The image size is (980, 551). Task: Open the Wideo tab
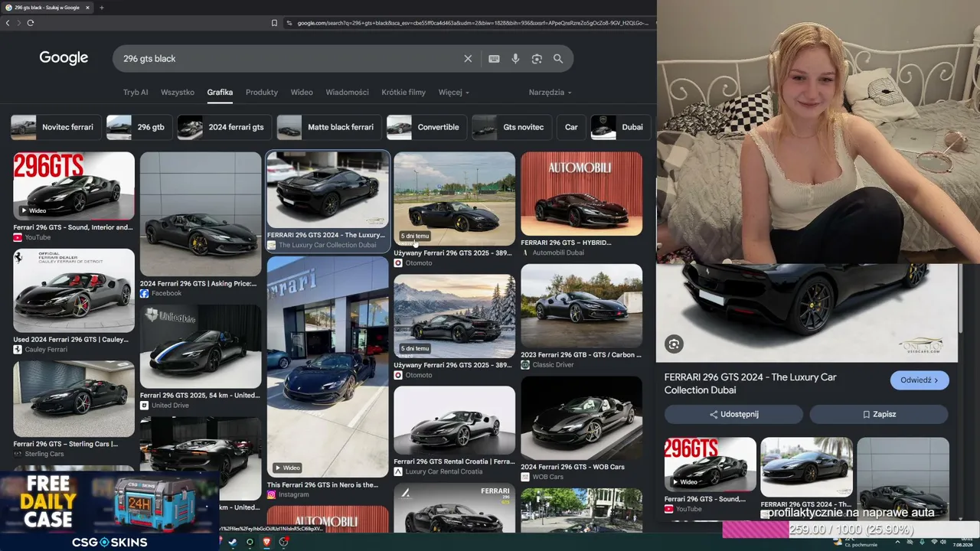coord(302,93)
